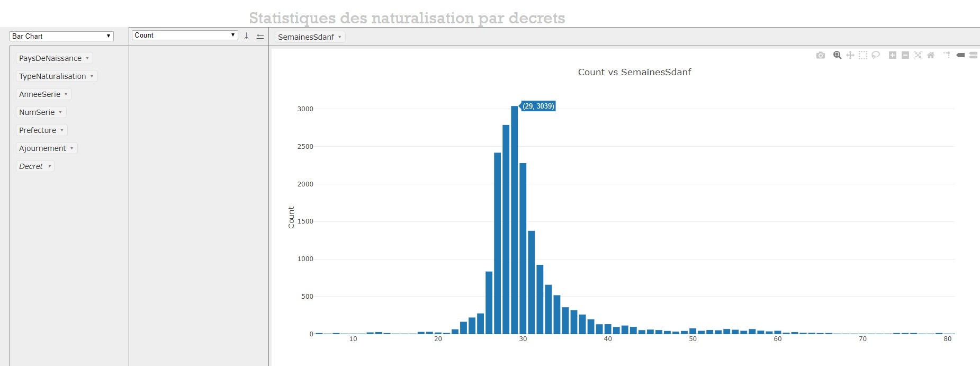Click the tallest bar at week 29
This screenshot has width=980, height=366.
[x=514, y=222]
